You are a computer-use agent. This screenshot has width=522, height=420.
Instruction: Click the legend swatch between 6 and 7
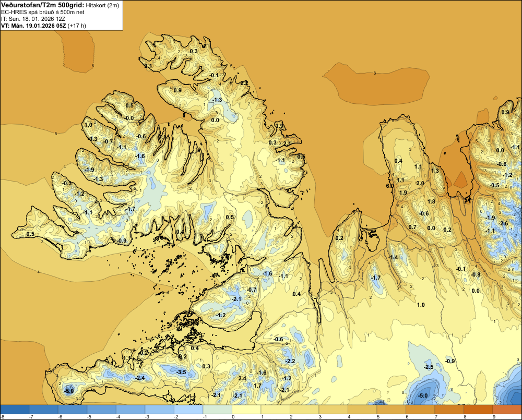[420, 409]
